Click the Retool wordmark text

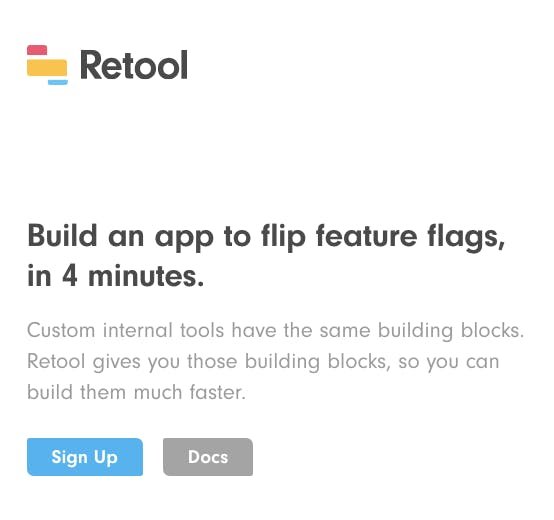(134, 65)
